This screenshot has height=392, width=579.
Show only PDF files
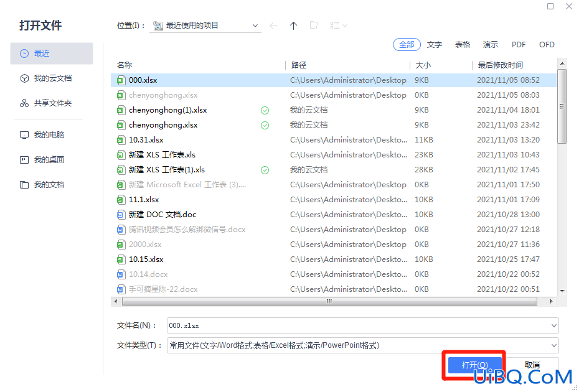[x=519, y=45]
